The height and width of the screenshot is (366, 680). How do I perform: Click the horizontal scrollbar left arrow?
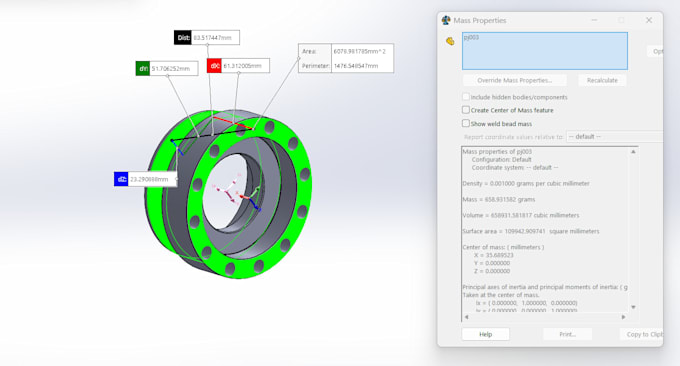(x=467, y=317)
